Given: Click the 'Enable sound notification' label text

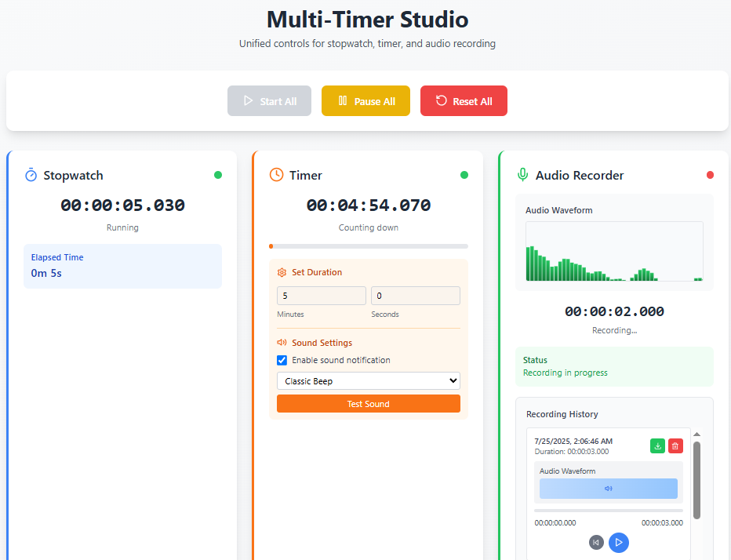Looking at the screenshot, I should tap(340, 360).
